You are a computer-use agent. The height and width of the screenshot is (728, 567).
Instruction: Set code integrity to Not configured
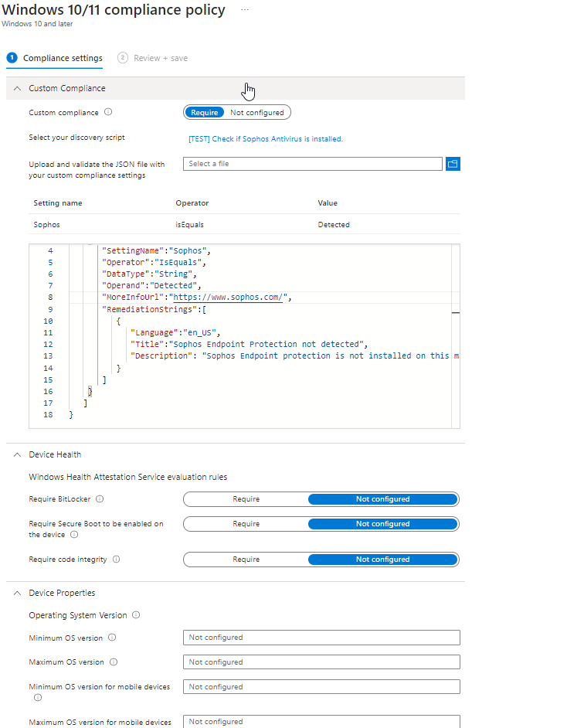pos(383,560)
